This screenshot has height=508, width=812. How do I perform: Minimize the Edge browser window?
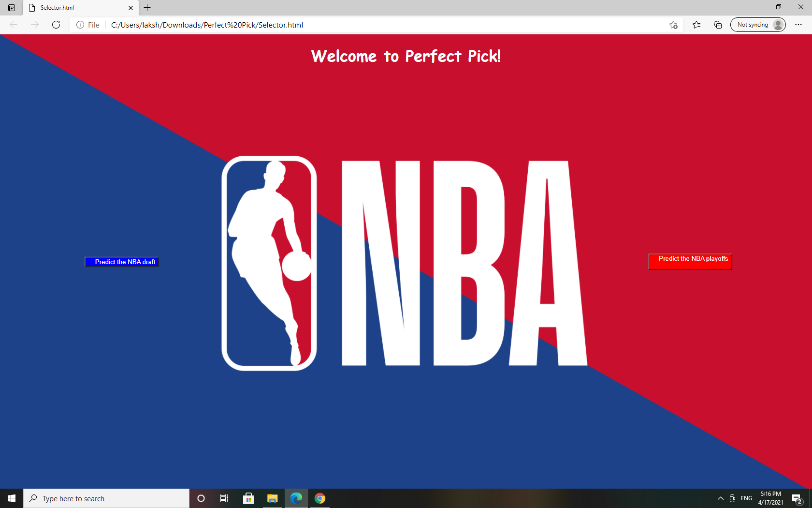click(756, 7)
